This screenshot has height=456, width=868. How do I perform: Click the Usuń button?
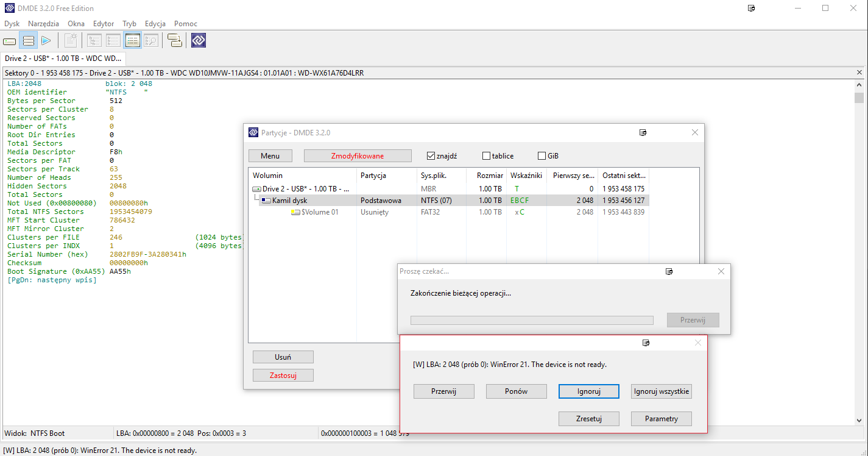click(283, 357)
